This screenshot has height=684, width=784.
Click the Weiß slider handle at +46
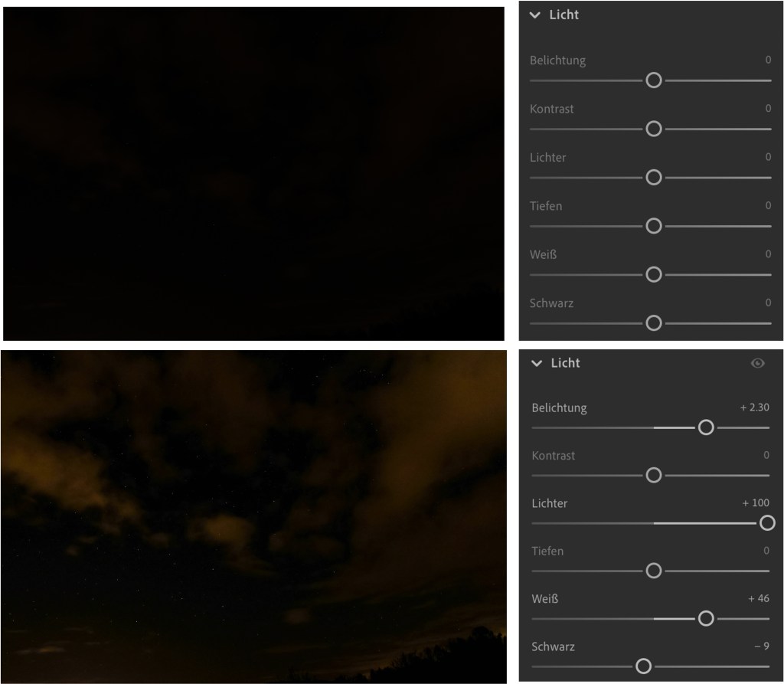click(x=706, y=618)
